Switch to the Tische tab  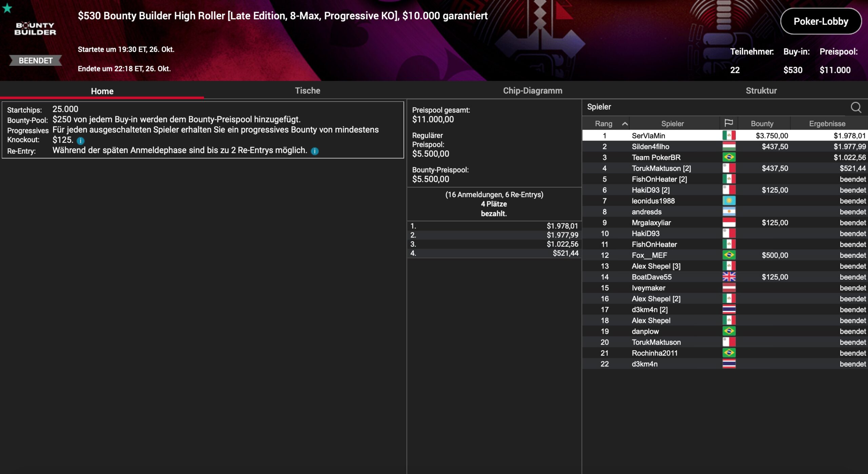pos(307,91)
